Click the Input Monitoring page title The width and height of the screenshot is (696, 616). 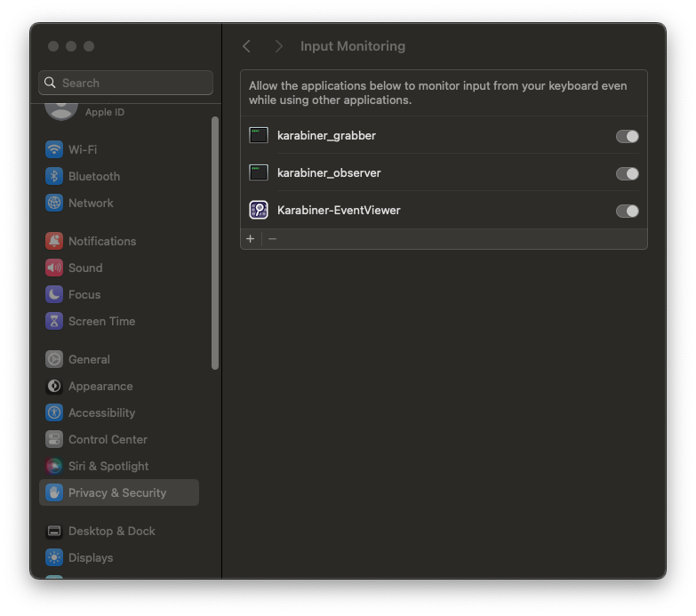point(352,46)
